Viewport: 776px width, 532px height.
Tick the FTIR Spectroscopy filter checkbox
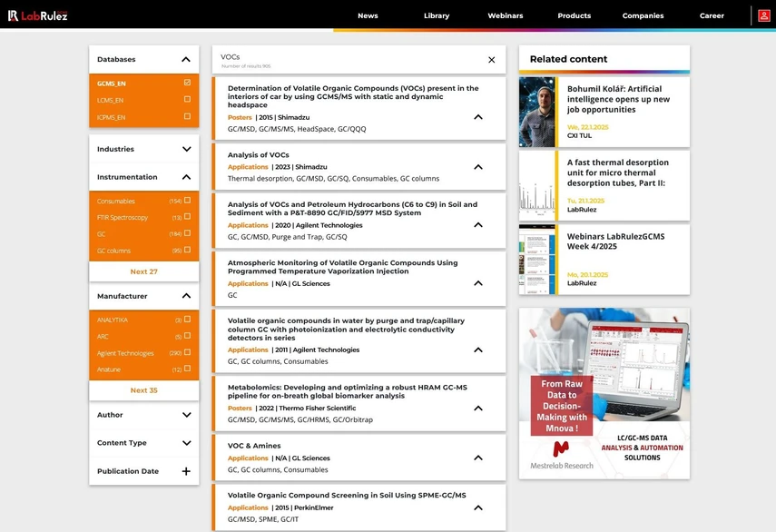click(187, 217)
